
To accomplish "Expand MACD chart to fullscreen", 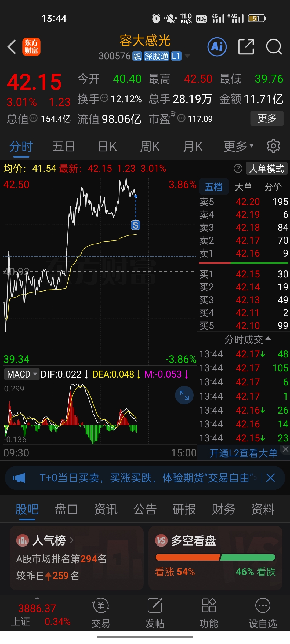I will tap(184, 395).
